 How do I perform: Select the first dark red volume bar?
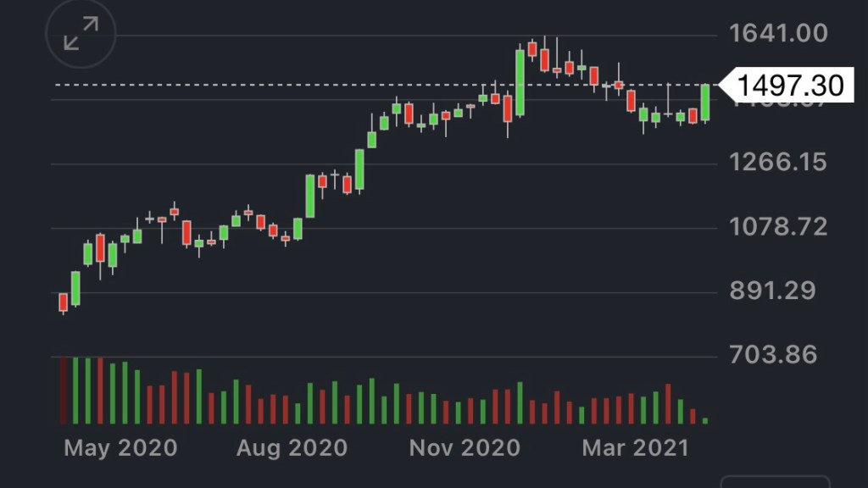(63, 390)
